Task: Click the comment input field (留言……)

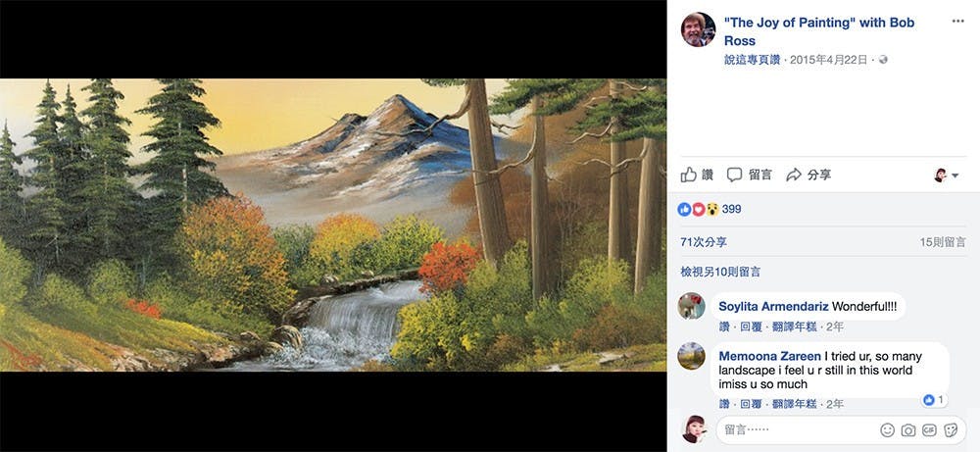Action: 794,429
